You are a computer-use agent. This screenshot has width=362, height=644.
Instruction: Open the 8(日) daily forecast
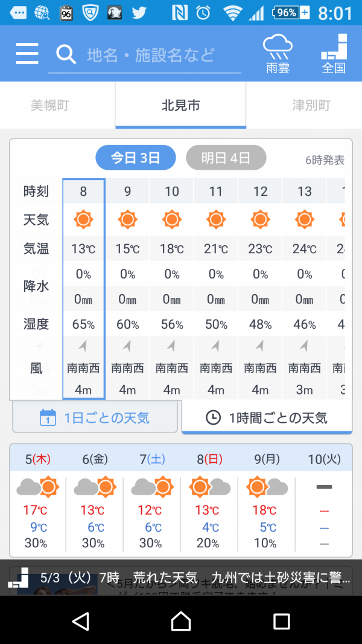pos(208,501)
